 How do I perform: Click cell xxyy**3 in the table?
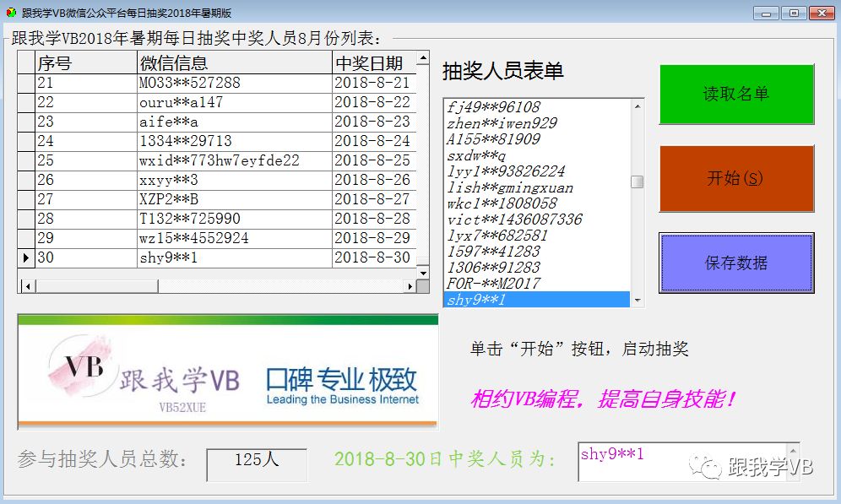[x=235, y=180]
